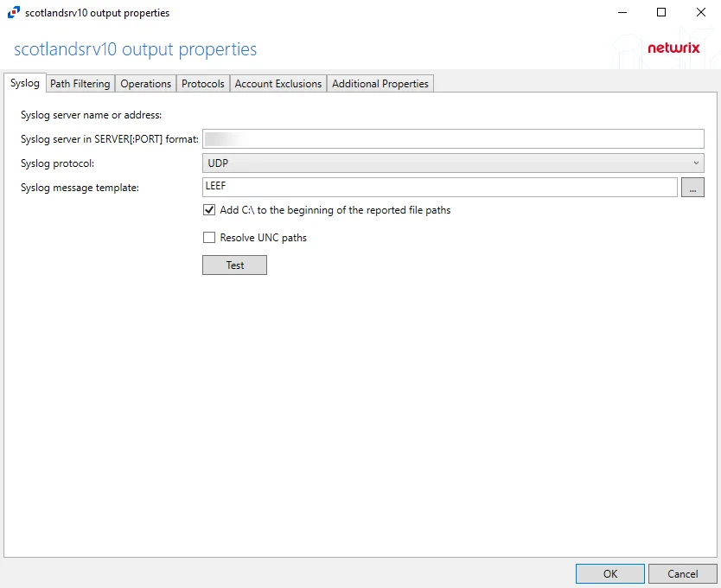The width and height of the screenshot is (721, 588).
Task: Open the Operations tab
Action: pos(146,84)
